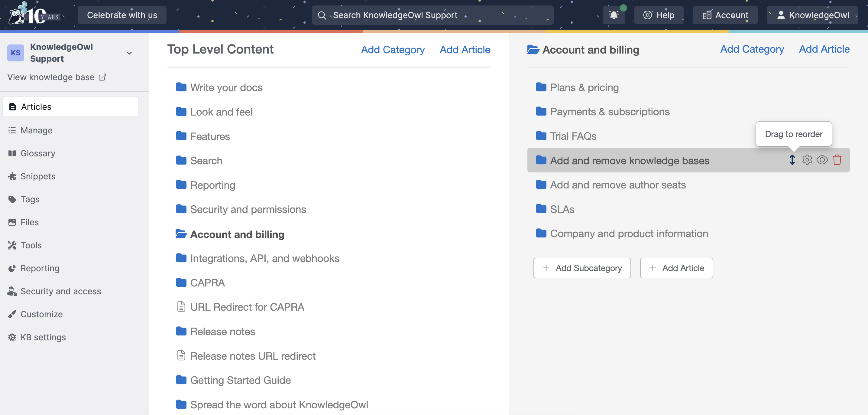Toggle visibility eye icon for Add and remove knowledge bases
The image size is (868, 415).
pyautogui.click(x=822, y=160)
